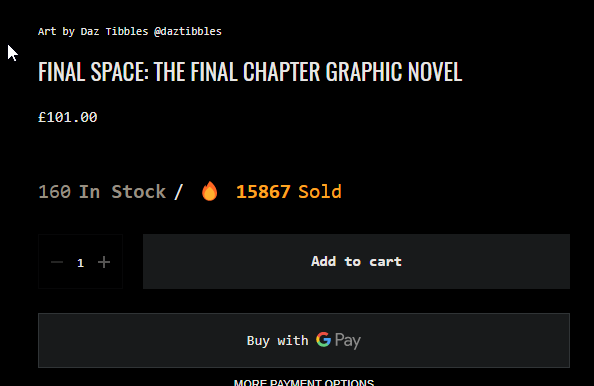Add the graphic novel to cart
The width and height of the screenshot is (594, 386).
[x=356, y=261]
